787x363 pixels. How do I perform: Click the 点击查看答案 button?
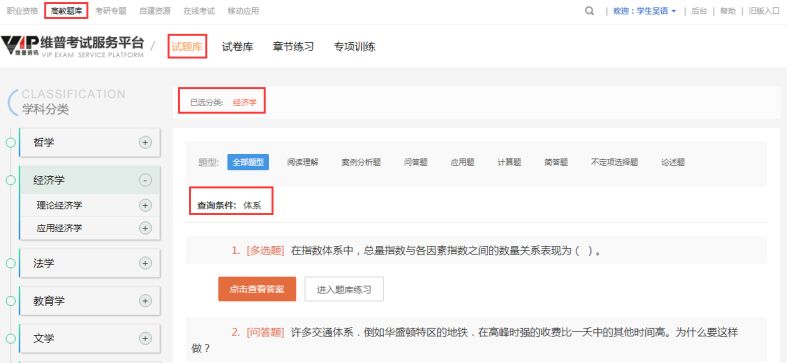[x=257, y=289]
